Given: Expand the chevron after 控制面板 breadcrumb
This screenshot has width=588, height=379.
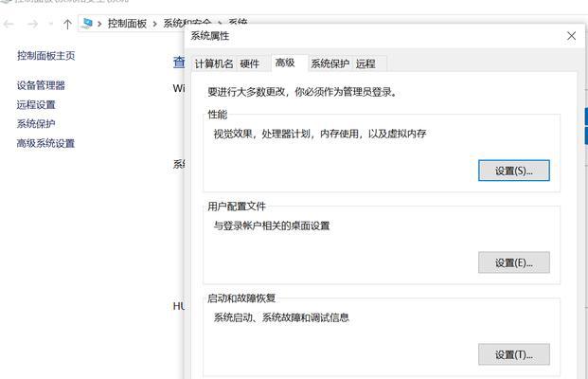Looking at the screenshot, I should (154, 24).
